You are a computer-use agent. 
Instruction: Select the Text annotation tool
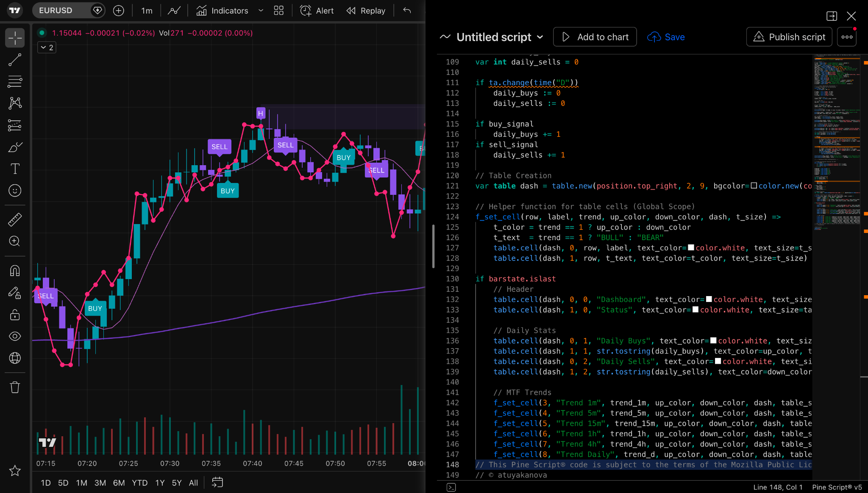coord(15,169)
